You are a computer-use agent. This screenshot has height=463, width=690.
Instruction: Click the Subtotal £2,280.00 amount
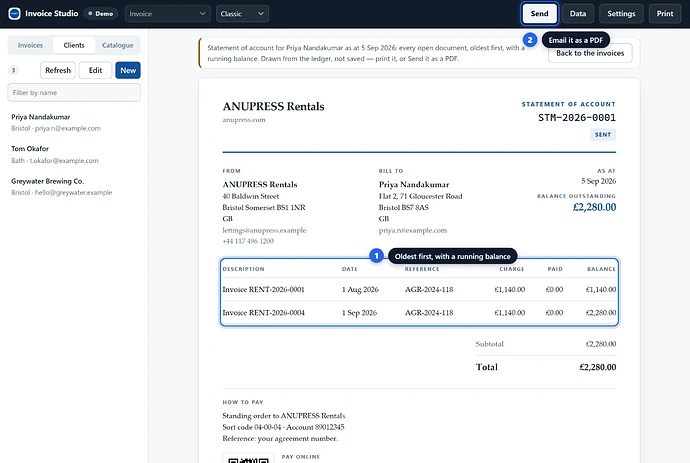coord(601,344)
